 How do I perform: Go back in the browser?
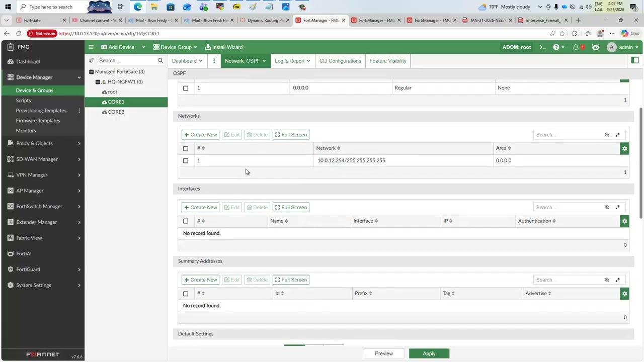pyautogui.click(x=6, y=34)
